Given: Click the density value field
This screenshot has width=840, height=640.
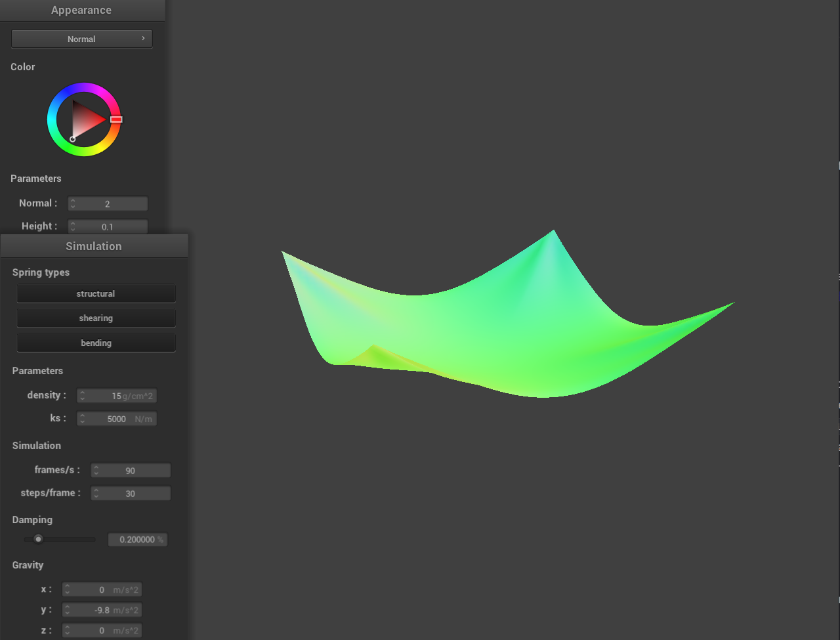Looking at the screenshot, I should pos(117,396).
